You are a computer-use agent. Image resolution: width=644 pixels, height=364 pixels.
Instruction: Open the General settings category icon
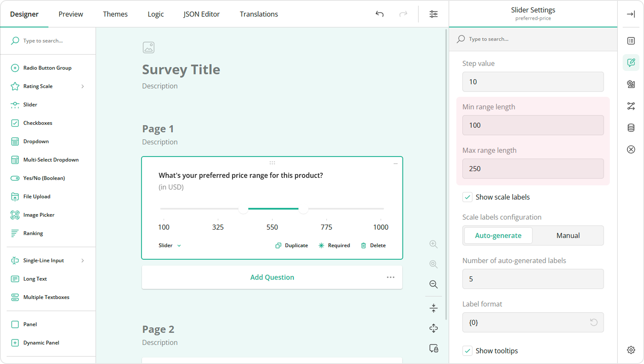pos(631,41)
